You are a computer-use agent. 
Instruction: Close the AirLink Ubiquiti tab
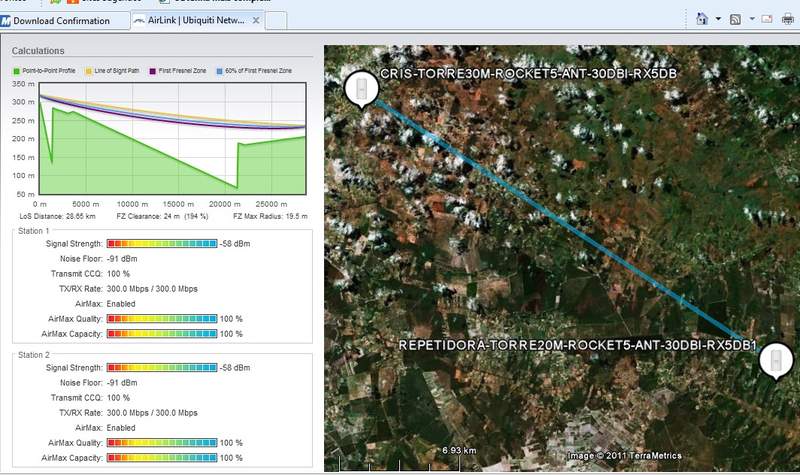point(256,20)
